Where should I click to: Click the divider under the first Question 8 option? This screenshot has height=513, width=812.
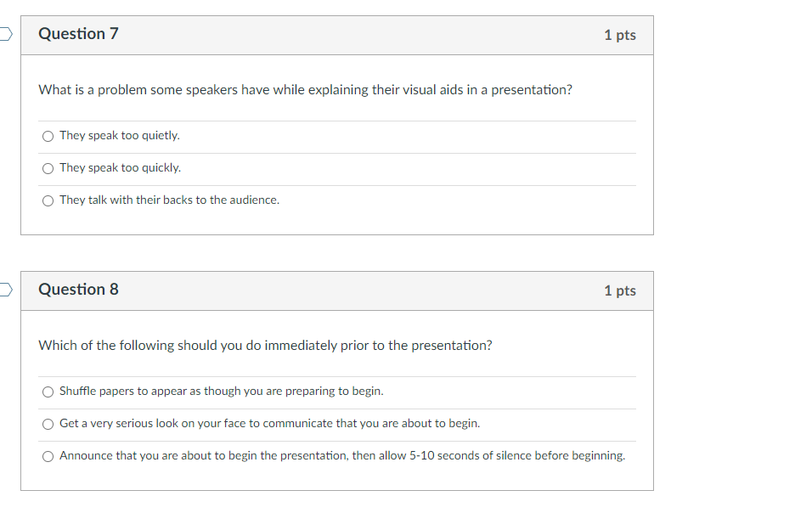point(340,407)
